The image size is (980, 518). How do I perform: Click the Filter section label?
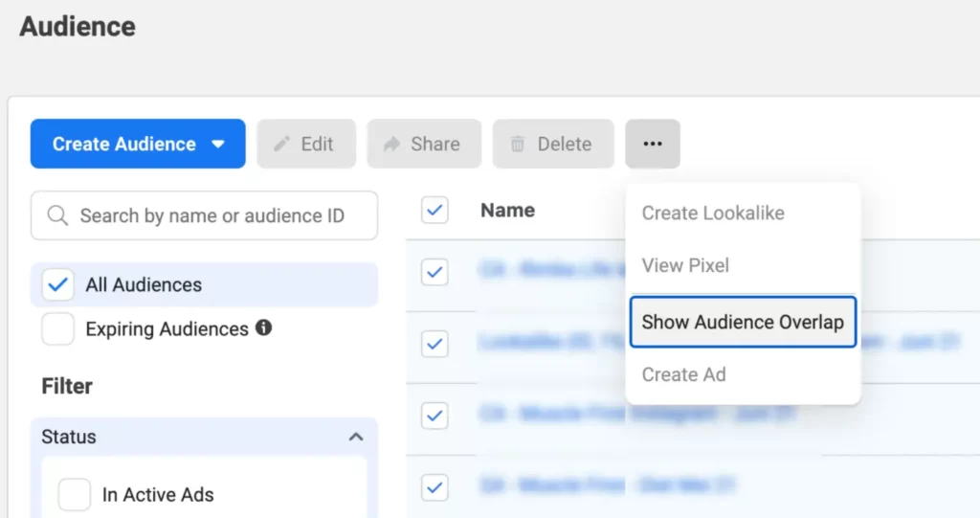point(67,386)
